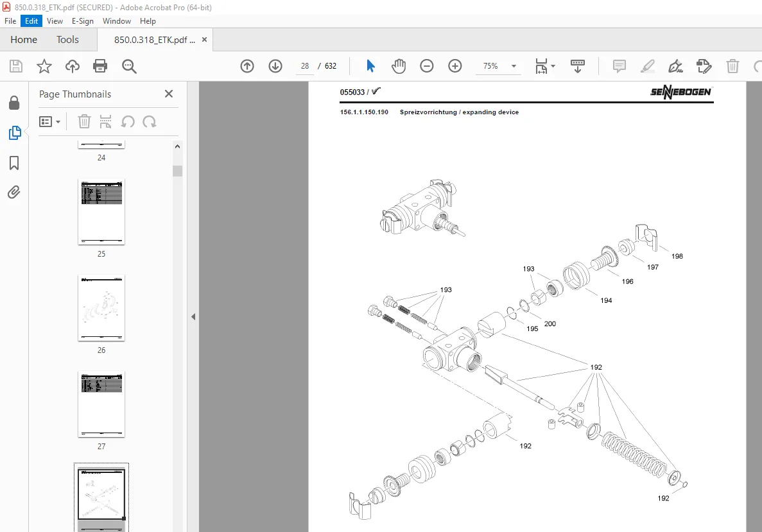Viewport: 762px width, 532px height.
Task: Open the Help menu
Action: 148,21
